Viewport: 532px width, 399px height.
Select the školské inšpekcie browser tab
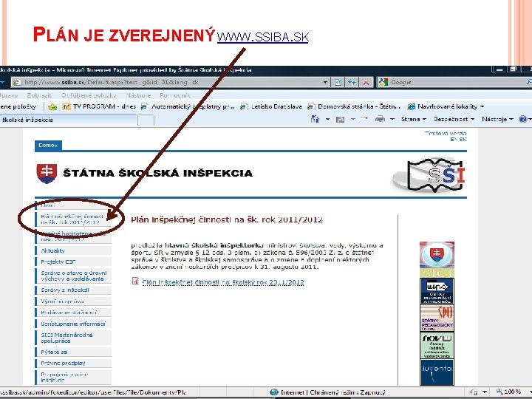click(x=68, y=120)
